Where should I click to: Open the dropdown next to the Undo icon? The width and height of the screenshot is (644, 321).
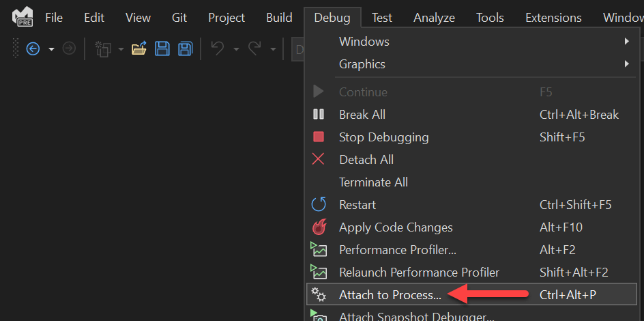pos(236,49)
